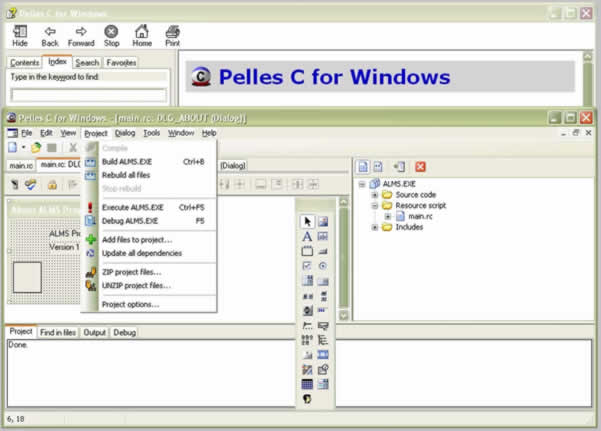This screenshot has height=431, width=601.
Task: Switch to the main.rc document tab
Action: 21,166
